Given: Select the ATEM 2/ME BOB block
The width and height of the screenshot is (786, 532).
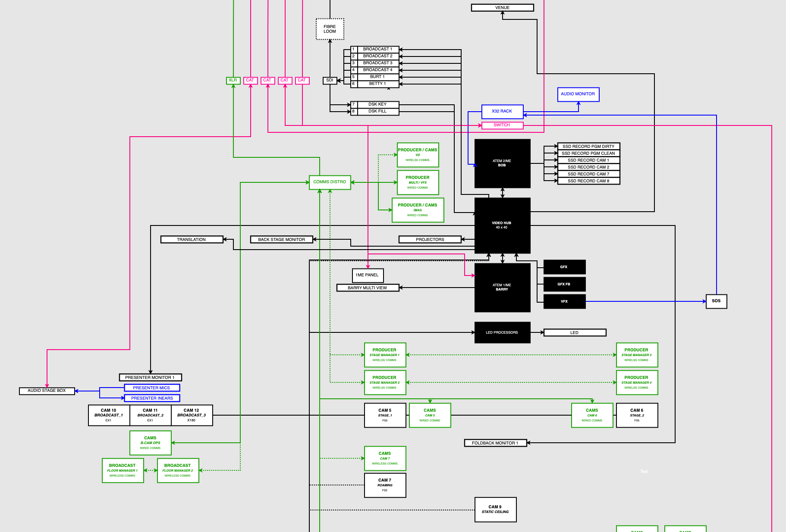Looking at the screenshot, I should point(502,163).
